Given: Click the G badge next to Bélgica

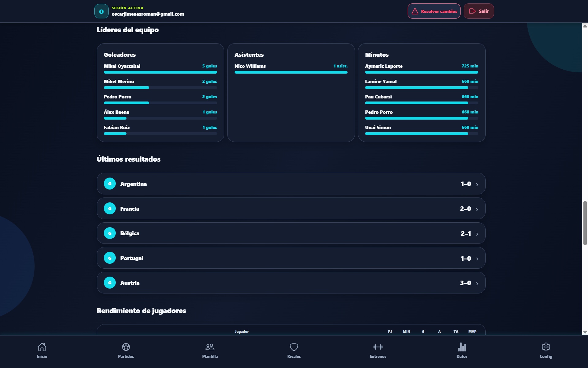Looking at the screenshot, I should [110, 233].
